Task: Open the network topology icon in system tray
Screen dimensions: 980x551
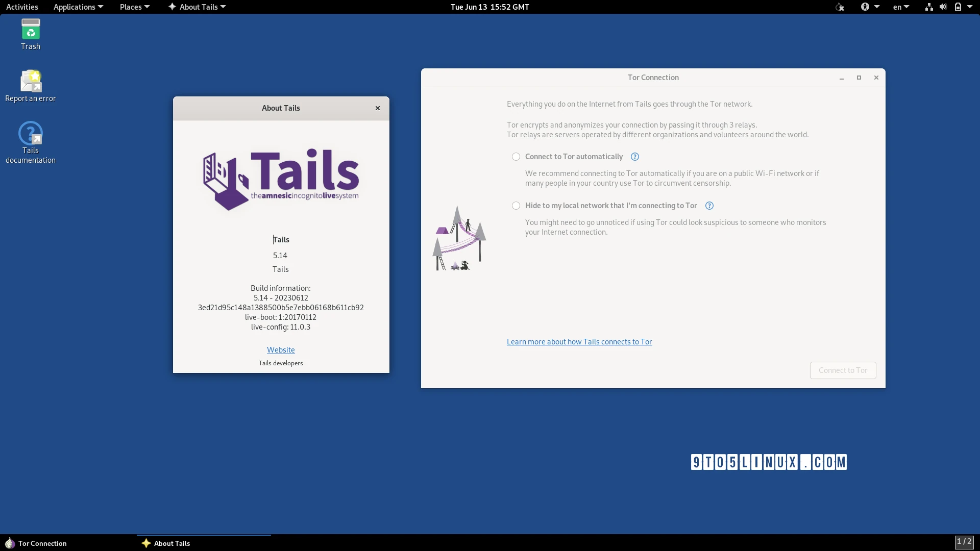Action: [x=928, y=7]
